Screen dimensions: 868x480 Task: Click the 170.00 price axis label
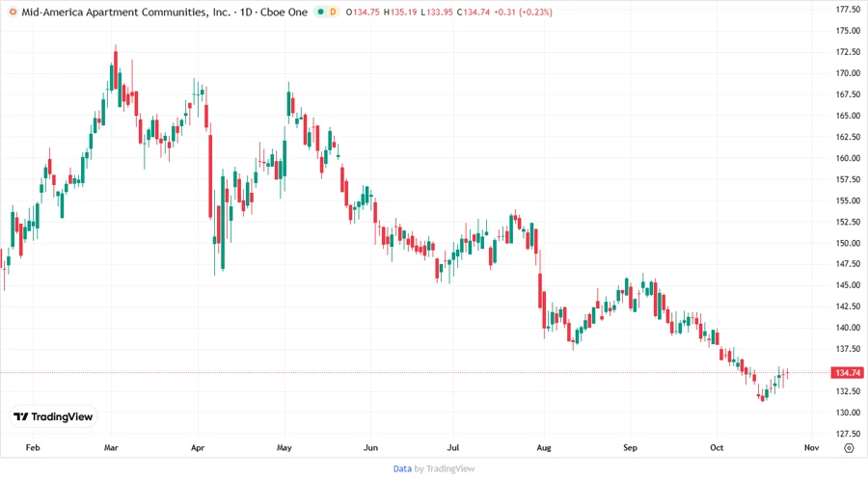point(848,73)
